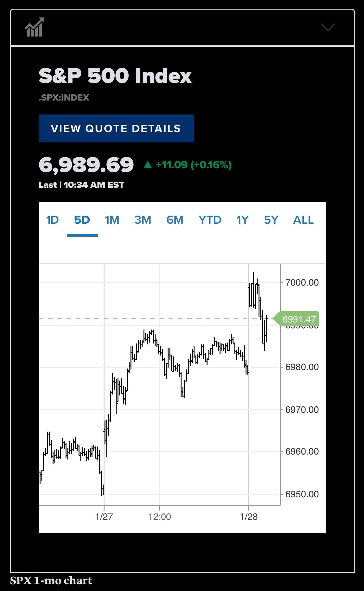Click the 6,989.69 last price value
The image size is (364, 591).
point(86,165)
